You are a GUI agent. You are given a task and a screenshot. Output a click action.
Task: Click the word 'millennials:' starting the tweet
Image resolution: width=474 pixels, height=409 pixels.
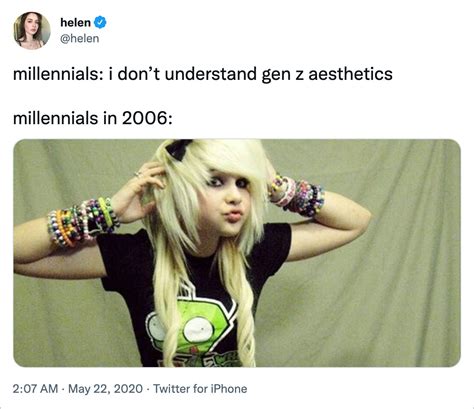[59, 74]
